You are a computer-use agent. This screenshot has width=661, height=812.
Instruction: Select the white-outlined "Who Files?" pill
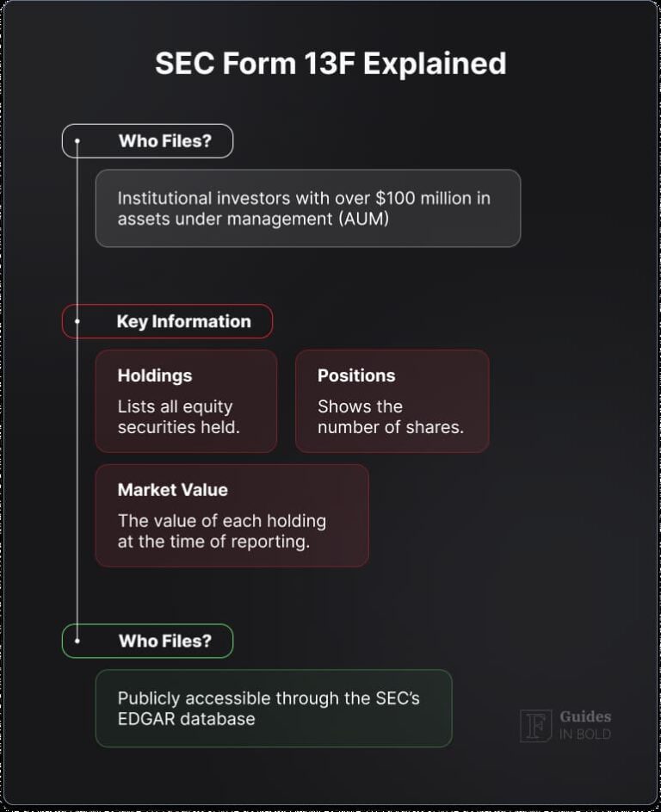(x=148, y=140)
